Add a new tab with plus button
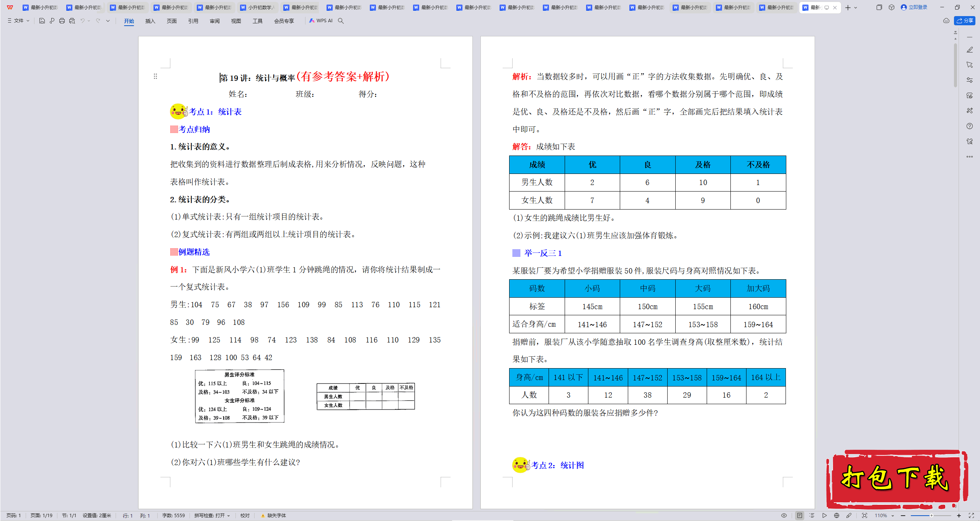 (848, 7)
